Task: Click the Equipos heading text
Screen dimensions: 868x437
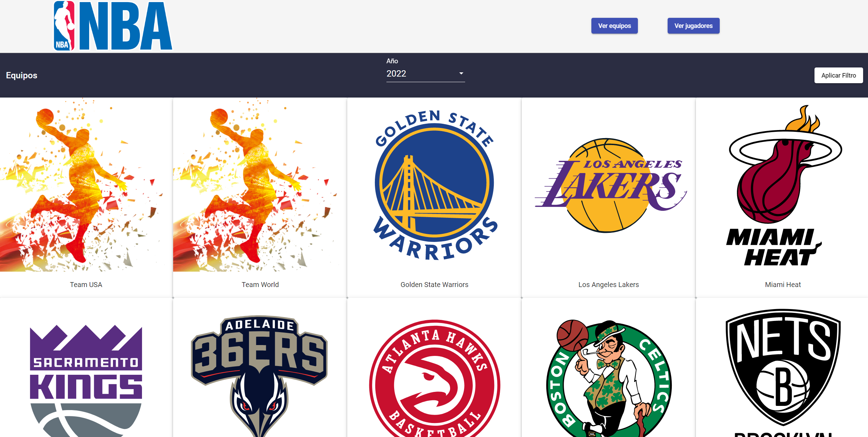Action: [x=22, y=76]
